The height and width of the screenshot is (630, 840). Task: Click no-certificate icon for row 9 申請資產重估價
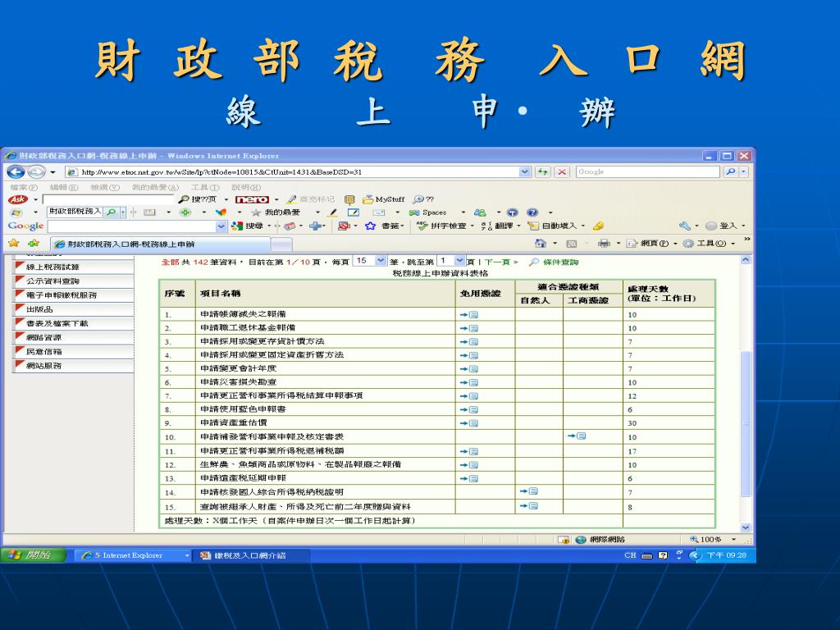469,423
